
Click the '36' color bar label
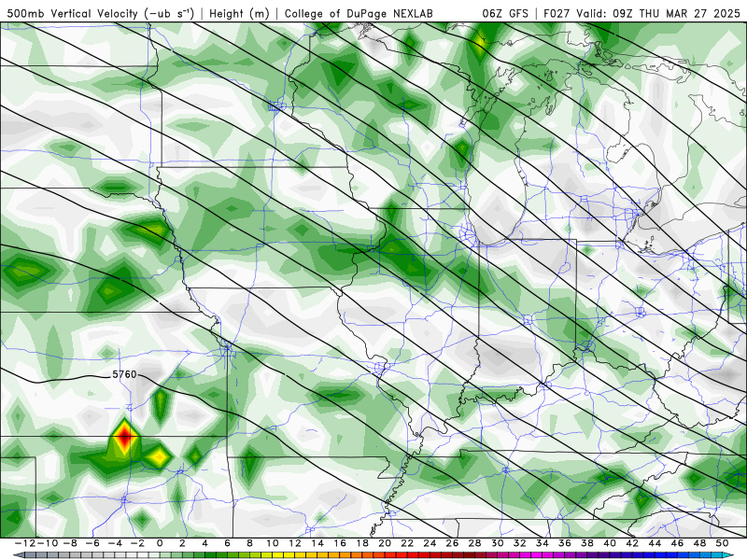tap(565, 543)
